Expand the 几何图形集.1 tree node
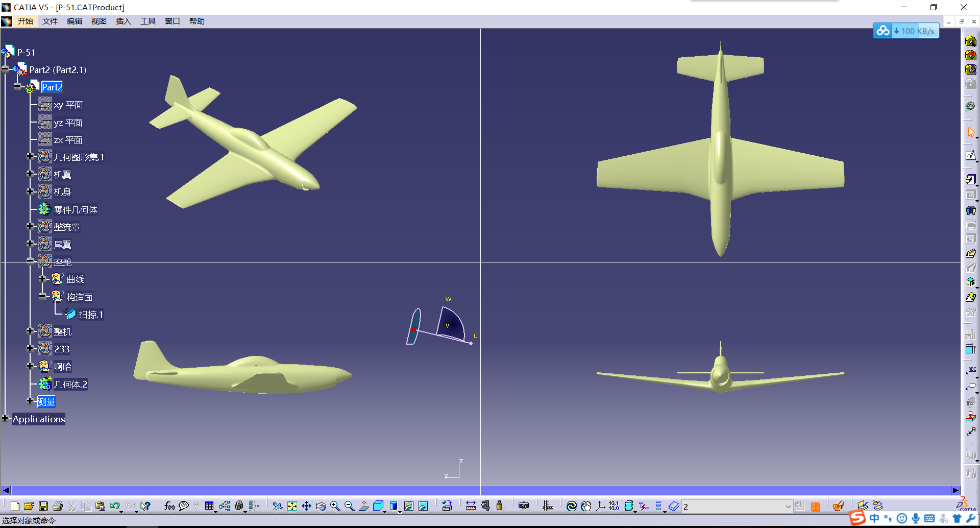 [30, 156]
